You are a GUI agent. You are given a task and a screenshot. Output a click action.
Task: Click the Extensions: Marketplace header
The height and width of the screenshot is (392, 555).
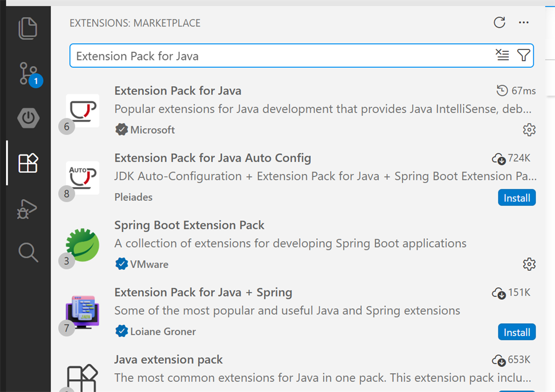(135, 23)
